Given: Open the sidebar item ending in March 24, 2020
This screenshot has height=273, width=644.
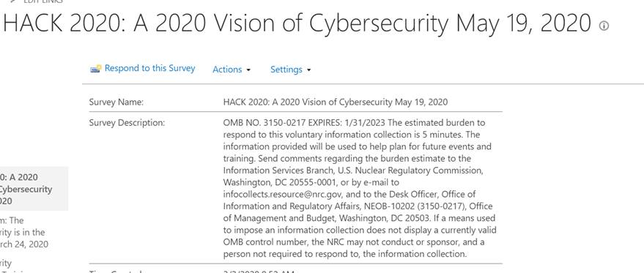Looking at the screenshot, I should pos(24,232).
